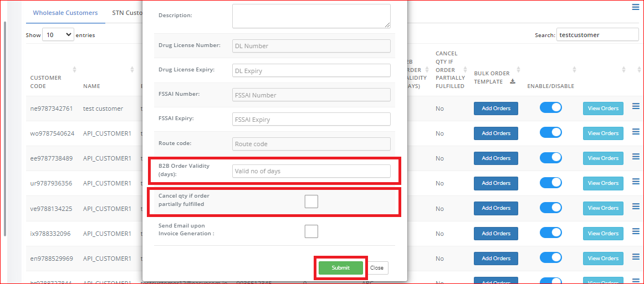Open the FSSAI Expiry date field
Screen dimensions: 644x284
311,119
